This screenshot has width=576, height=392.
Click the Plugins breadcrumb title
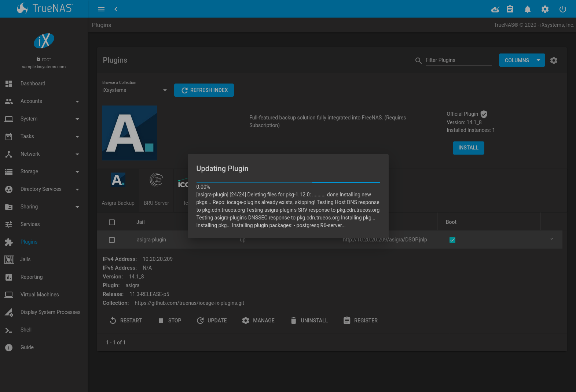pyautogui.click(x=102, y=25)
